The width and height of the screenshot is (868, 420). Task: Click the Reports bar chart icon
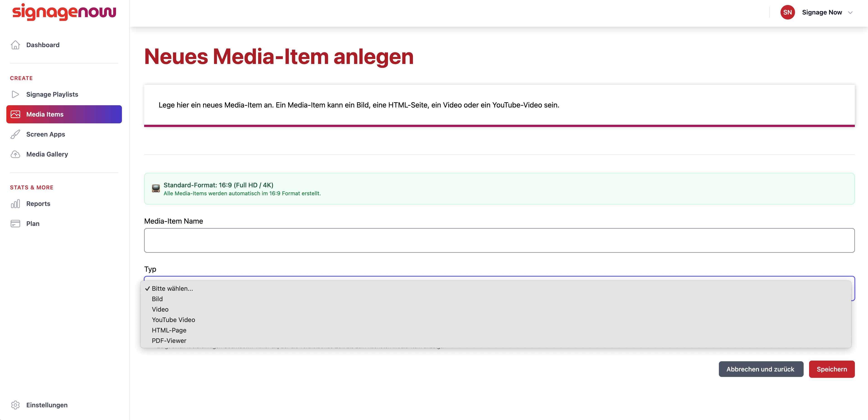[x=15, y=204]
